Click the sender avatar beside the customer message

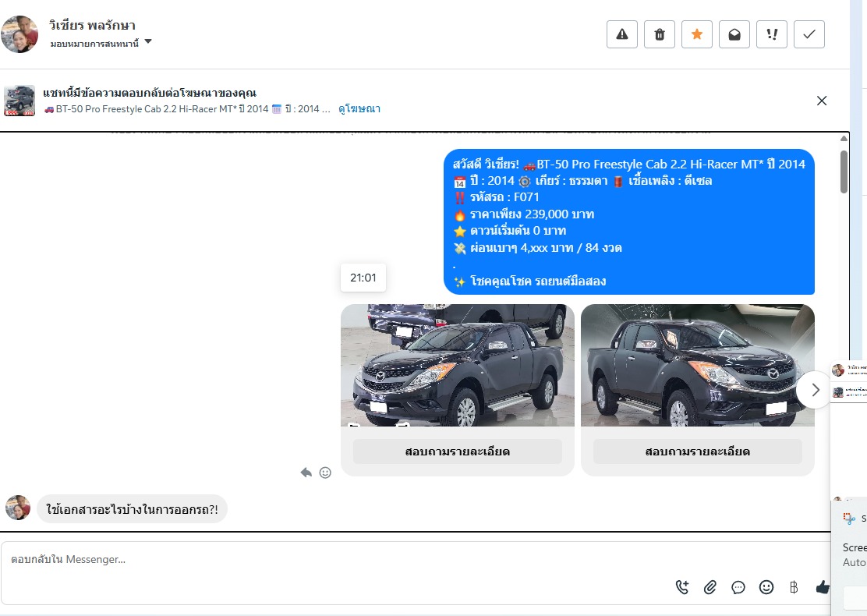(18, 508)
